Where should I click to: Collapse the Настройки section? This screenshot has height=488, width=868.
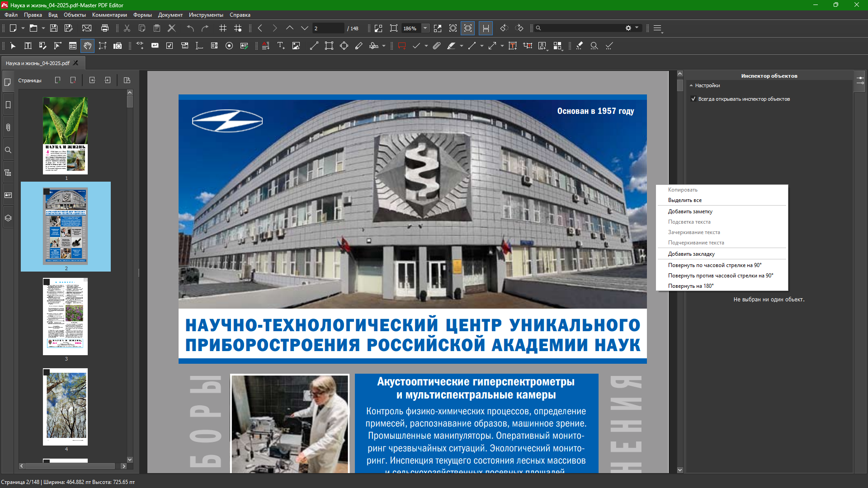[691, 85]
